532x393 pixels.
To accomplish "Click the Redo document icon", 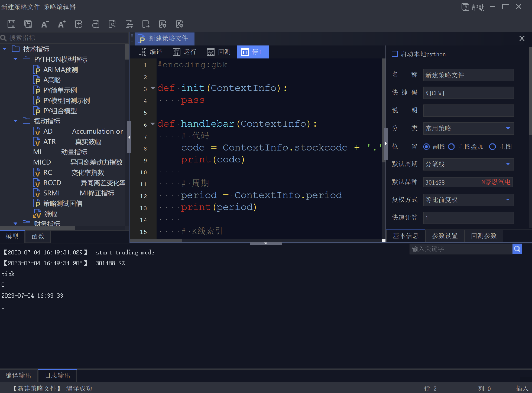I will [95, 24].
